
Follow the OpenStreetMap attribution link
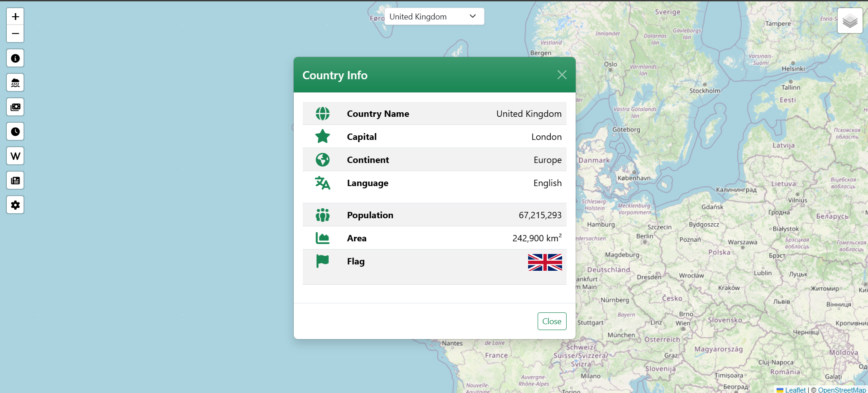(841, 390)
